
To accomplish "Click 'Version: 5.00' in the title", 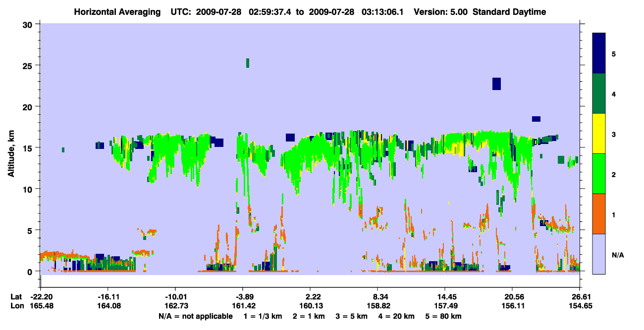I will coord(440,12).
